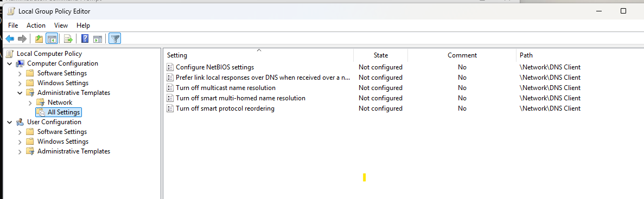The image size is (644, 199).
Task: Click the User Configuration node icon
Action: click(20, 122)
